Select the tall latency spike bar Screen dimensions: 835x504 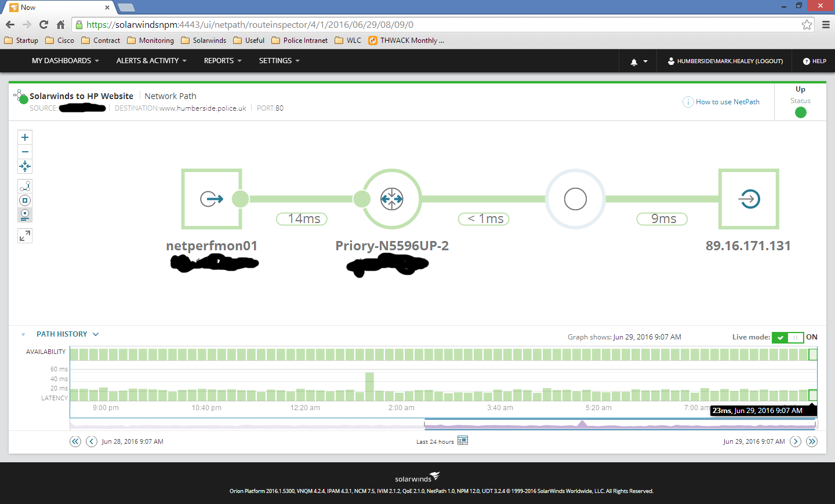(x=369, y=386)
